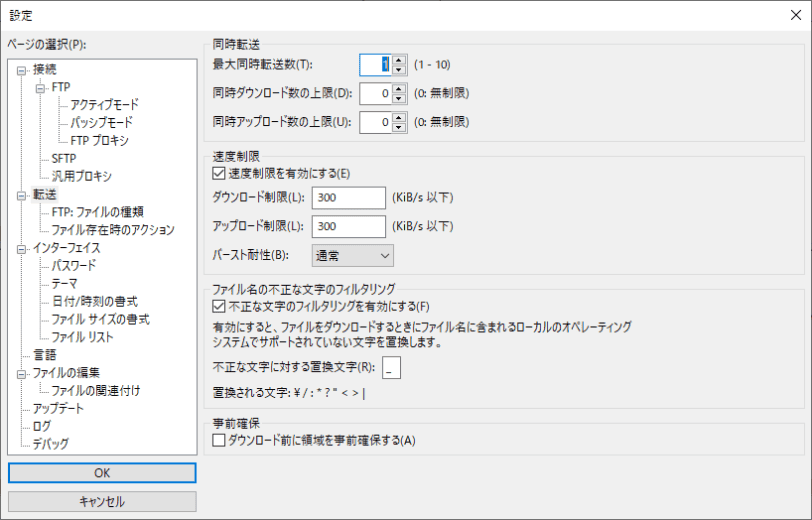Select the 言語 page in the tree
The height and width of the screenshot is (520, 812).
pyautogui.click(x=44, y=355)
